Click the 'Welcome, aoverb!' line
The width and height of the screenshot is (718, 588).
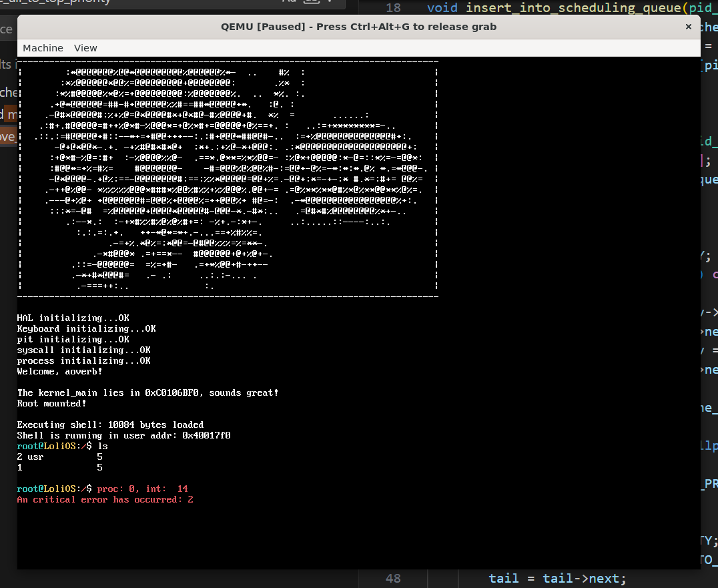coord(59,372)
